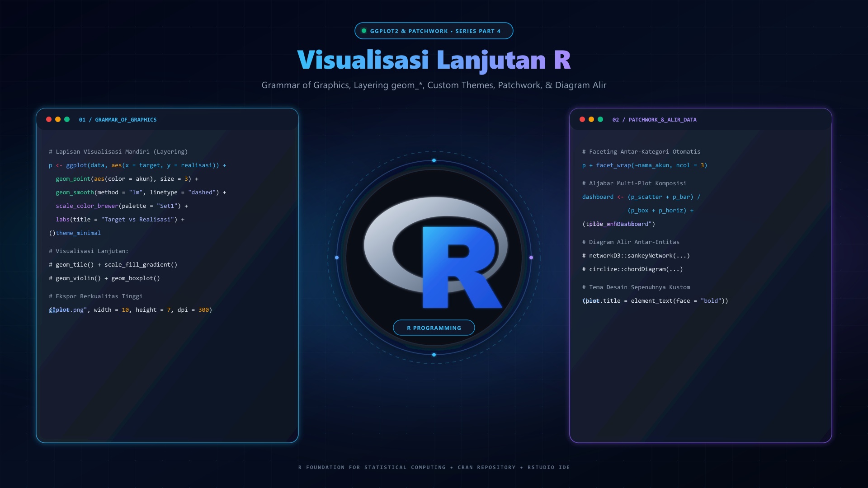Image resolution: width=868 pixels, height=488 pixels.
Task: Click green status dot in series badge
Action: [x=364, y=31]
